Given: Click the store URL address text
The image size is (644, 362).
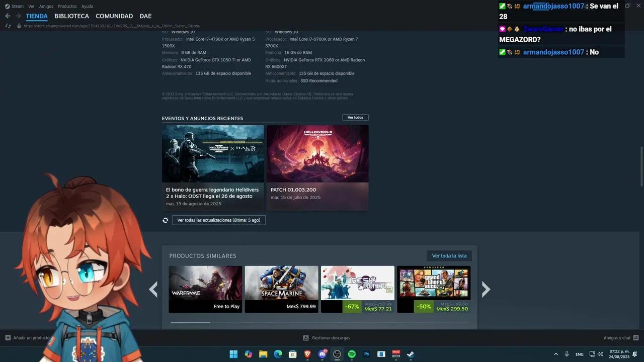Looking at the screenshot, I should (x=112, y=26).
